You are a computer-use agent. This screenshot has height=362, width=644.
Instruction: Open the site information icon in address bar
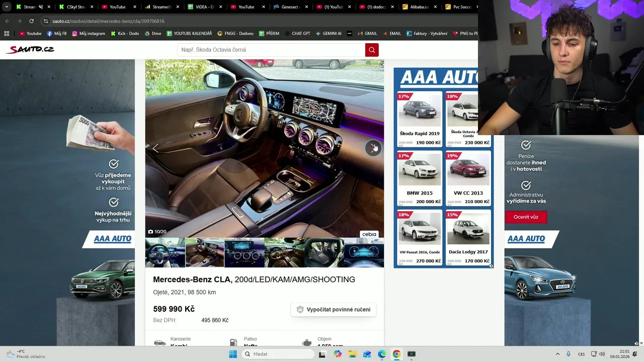[46, 21]
